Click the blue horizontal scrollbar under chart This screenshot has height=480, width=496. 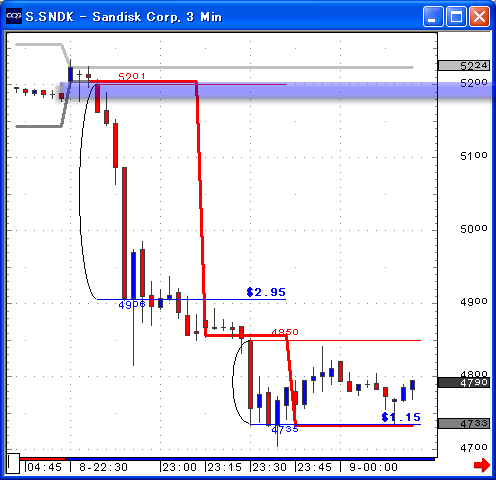pos(250,459)
